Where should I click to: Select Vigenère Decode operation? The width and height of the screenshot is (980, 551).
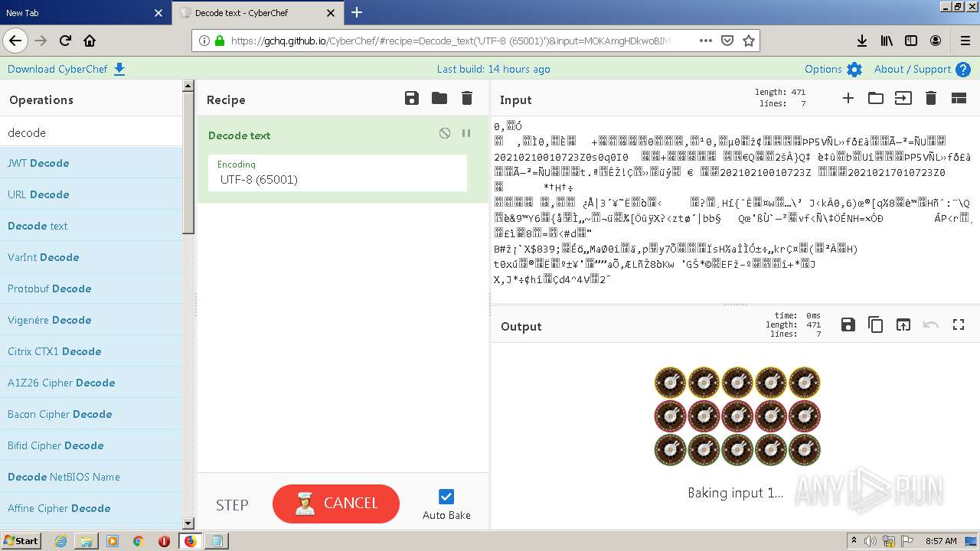pos(91,320)
